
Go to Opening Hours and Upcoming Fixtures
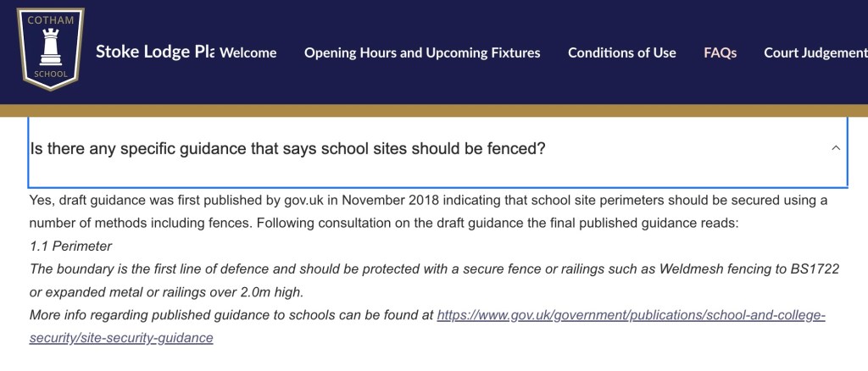pos(422,53)
